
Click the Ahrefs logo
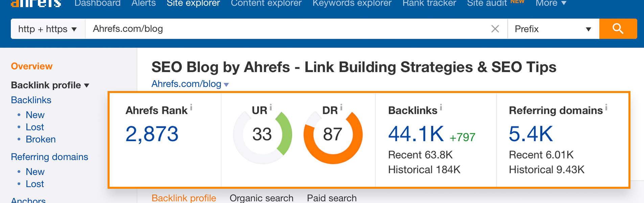(36, 3)
